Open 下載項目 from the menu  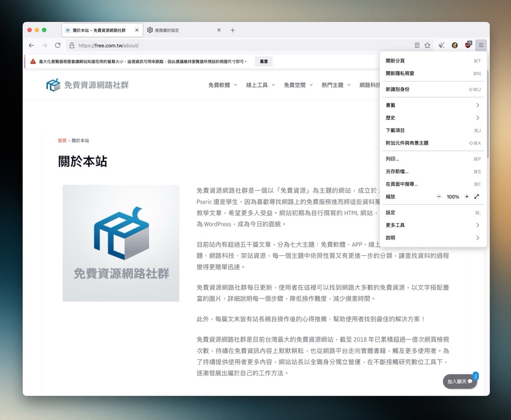pos(433,131)
